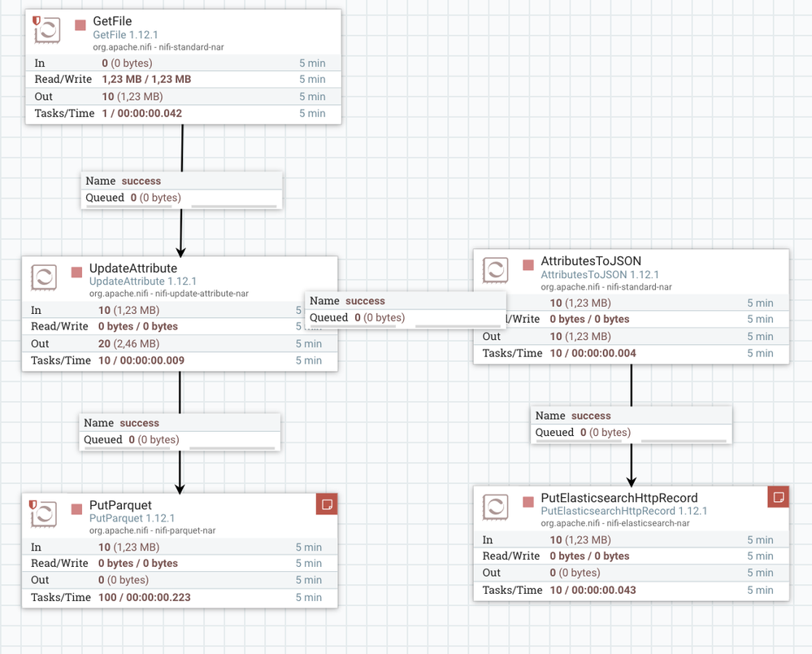Click the UpdateAttribute processor icon
Viewport: 812px width, 654px height.
pyautogui.click(x=44, y=277)
